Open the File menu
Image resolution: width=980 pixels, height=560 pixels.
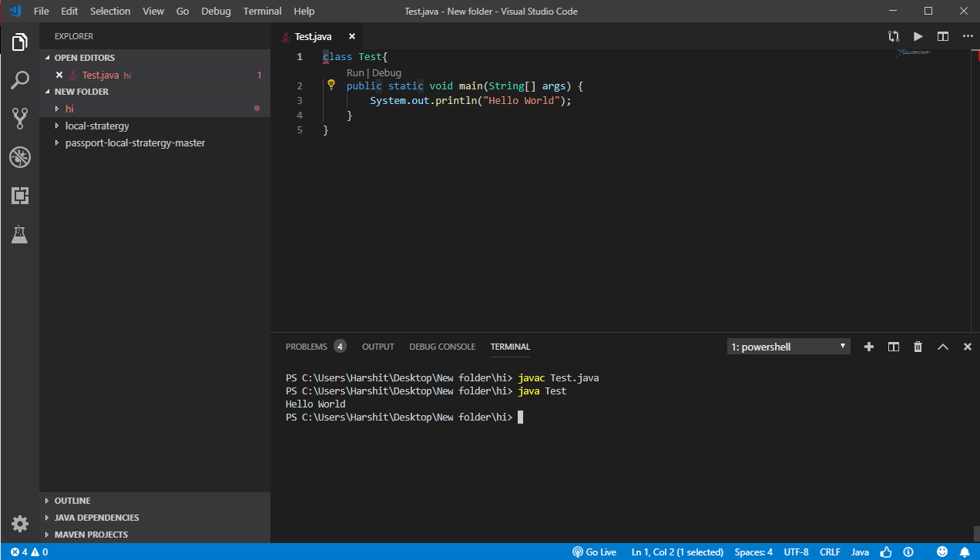click(42, 12)
